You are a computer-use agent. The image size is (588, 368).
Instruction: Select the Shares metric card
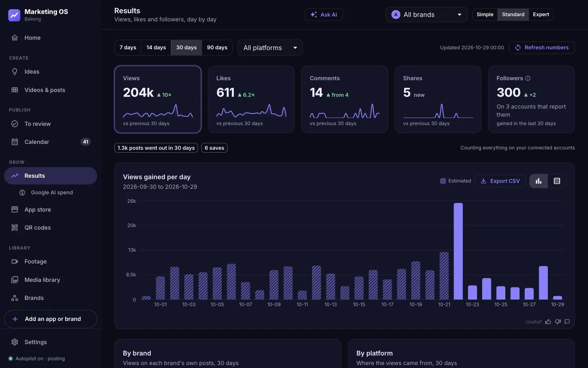click(438, 99)
